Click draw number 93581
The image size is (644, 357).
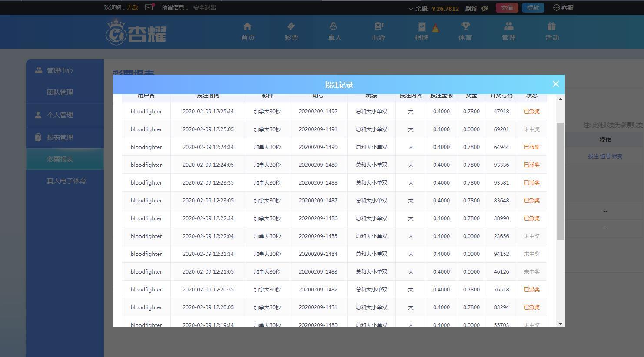(x=501, y=183)
